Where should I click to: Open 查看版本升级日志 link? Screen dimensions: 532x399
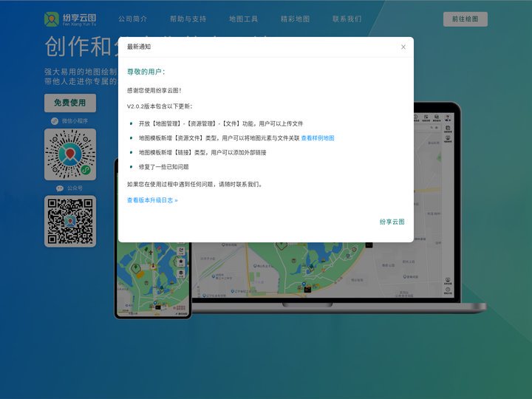152,200
